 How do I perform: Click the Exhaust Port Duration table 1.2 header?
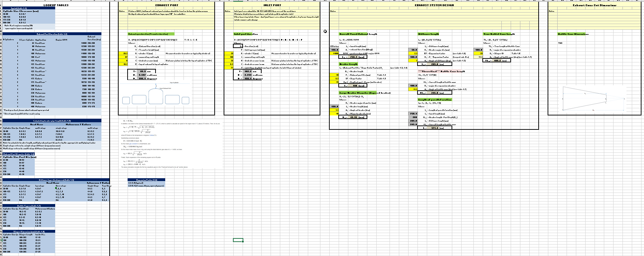pyautogui.click(x=52, y=34)
